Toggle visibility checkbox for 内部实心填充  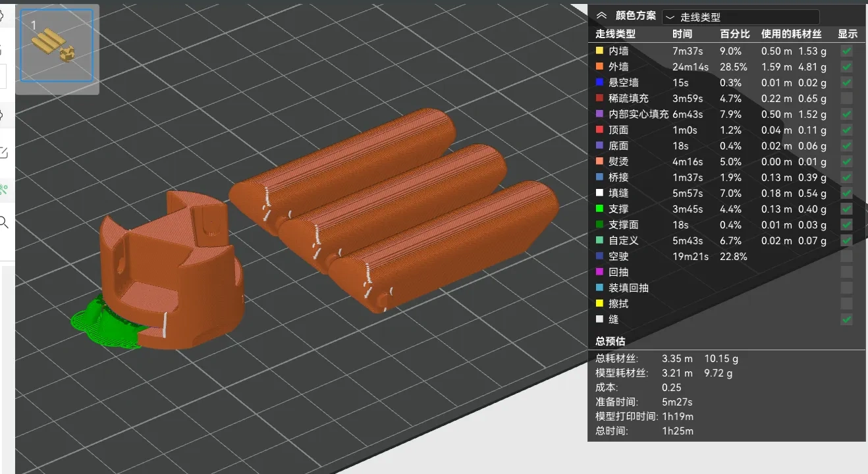[x=847, y=114]
